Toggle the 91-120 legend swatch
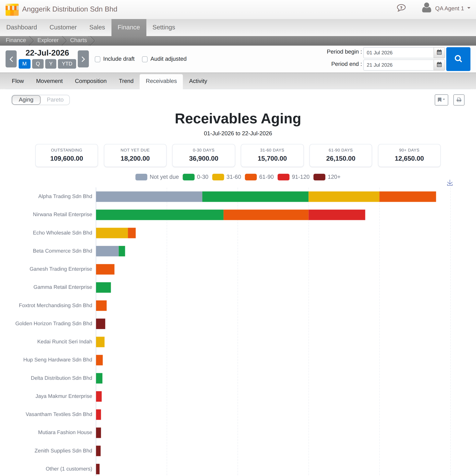 (x=283, y=177)
